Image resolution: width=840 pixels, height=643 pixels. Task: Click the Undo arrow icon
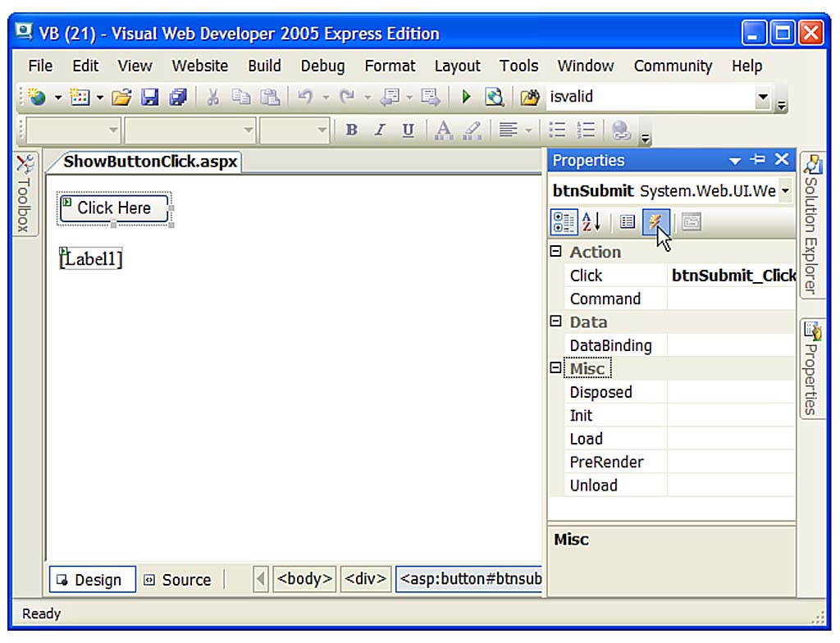tap(305, 97)
